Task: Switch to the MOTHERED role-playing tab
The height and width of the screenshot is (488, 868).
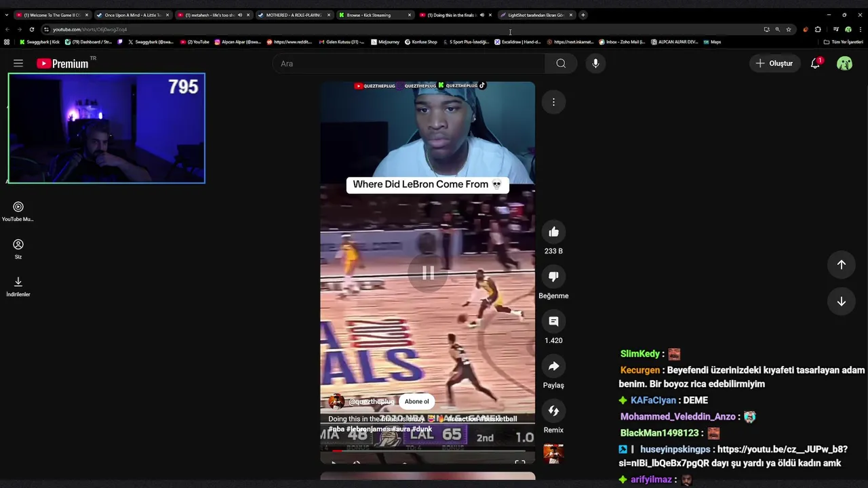Action: (293, 15)
